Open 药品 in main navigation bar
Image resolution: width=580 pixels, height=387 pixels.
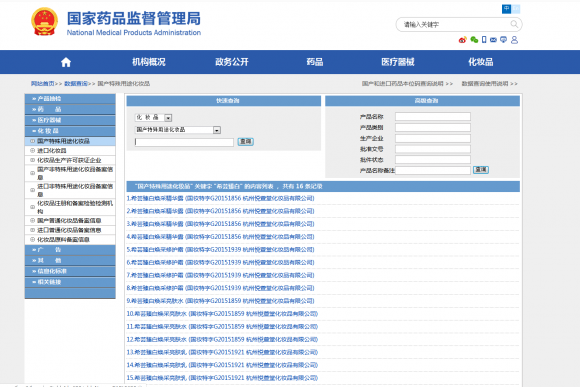click(x=315, y=62)
